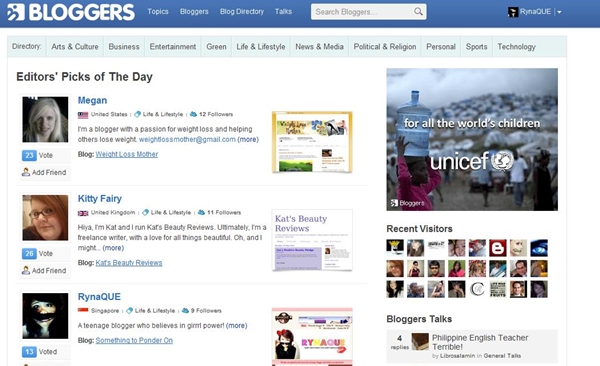This screenshot has height=366, width=600.
Task: Click the followers icon beside 11 Followers
Action: (201, 212)
